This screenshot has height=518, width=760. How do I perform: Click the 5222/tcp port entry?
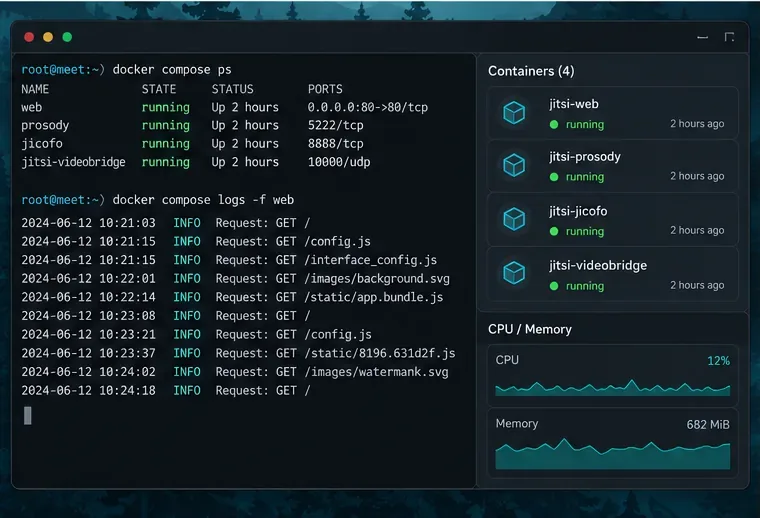(x=336, y=126)
